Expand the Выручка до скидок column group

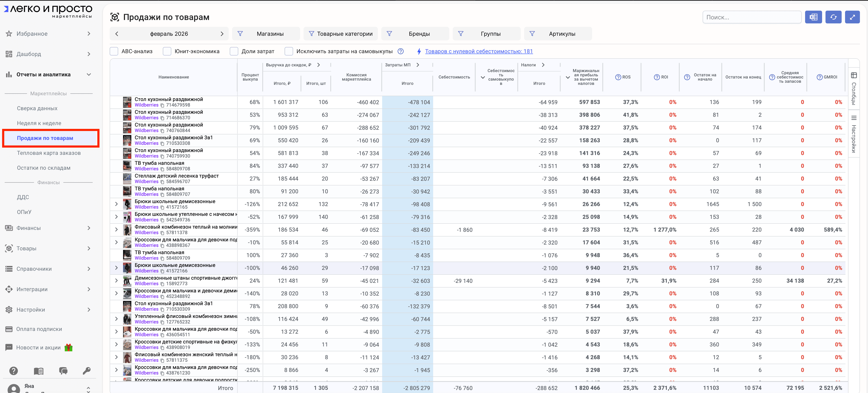[x=318, y=65]
